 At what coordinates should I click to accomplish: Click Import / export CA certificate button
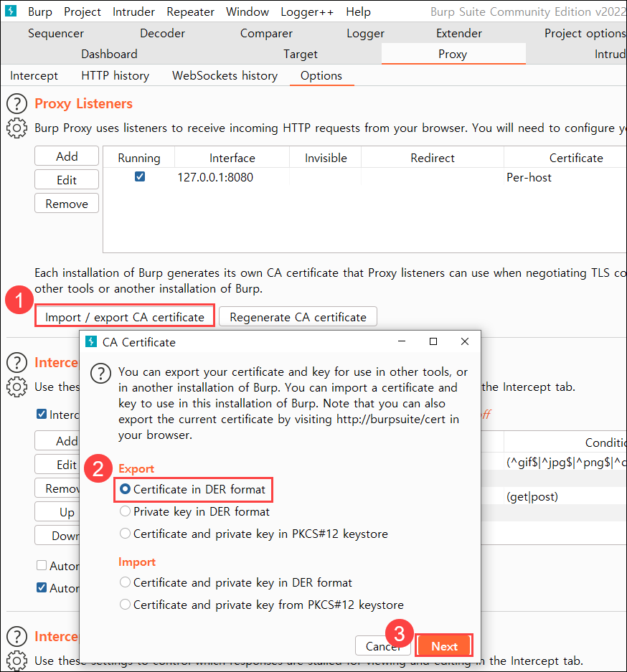pos(125,317)
